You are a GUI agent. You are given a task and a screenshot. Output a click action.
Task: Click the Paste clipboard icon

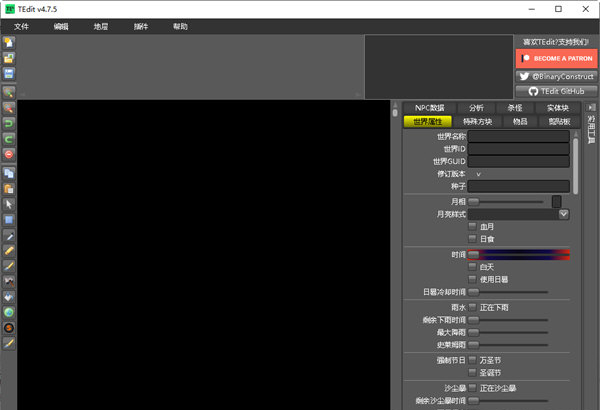9,189
